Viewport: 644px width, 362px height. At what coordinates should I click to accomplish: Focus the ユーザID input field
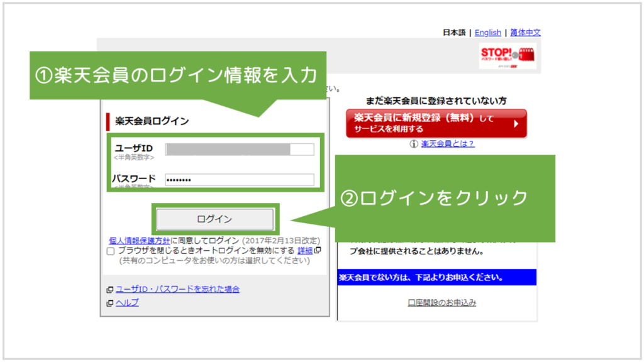[x=240, y=150]
